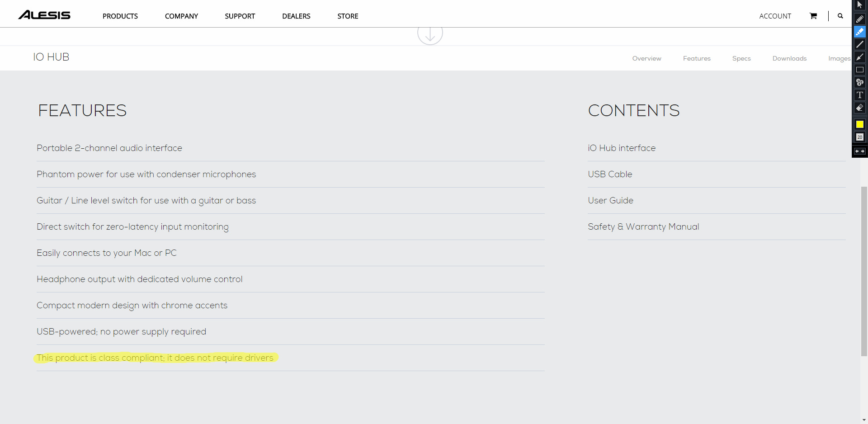Click 'Guitar / Line level switch' feature text
The width and height of the screenshot is (868, 424).
point(146,201)
